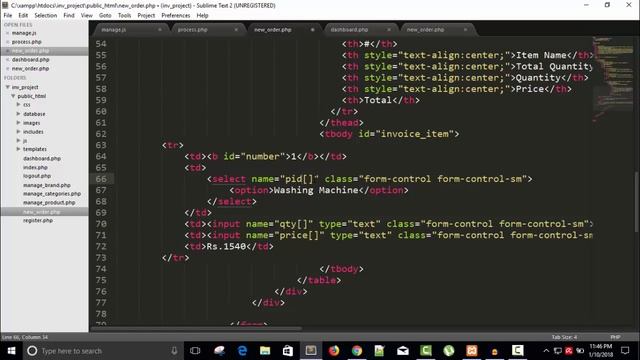This screenshot has width=640, height=360.
Task: Open Google Chrome from the taskbar
Action: [x=357, y=351]
